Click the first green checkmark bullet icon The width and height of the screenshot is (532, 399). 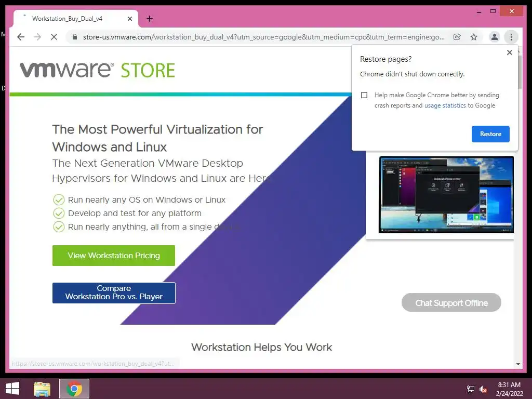point(59,200)
